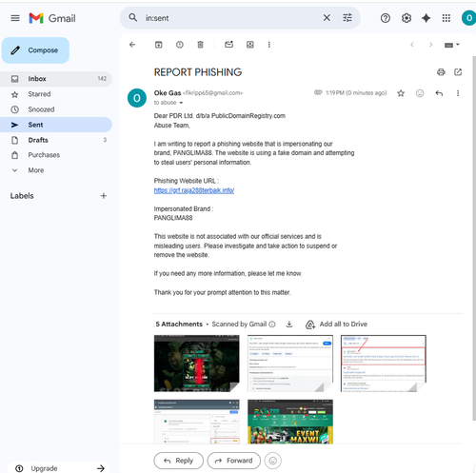
Task: Open the fourth attachment in the bottom row
Action: click(x=197, y=422)
